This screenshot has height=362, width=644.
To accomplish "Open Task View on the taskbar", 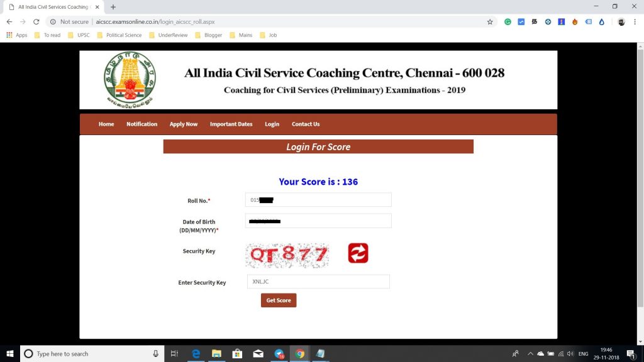I will (174, 354).
